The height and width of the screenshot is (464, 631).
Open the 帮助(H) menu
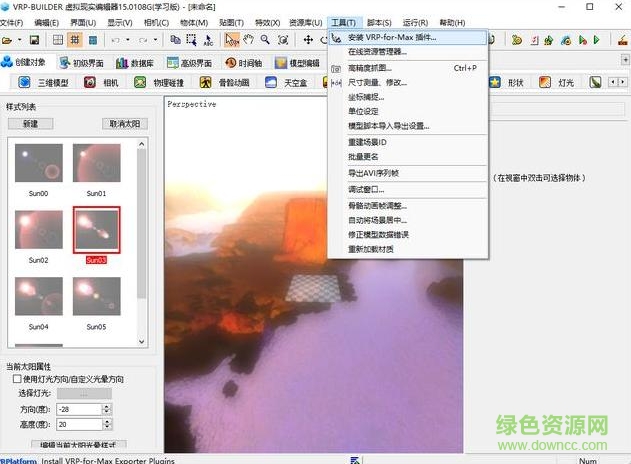point(452,23)
